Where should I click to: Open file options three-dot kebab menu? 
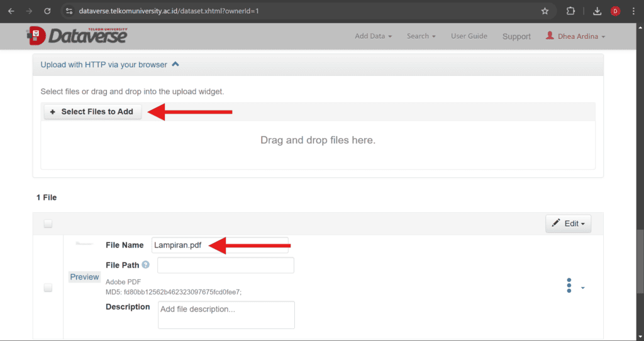569,285
